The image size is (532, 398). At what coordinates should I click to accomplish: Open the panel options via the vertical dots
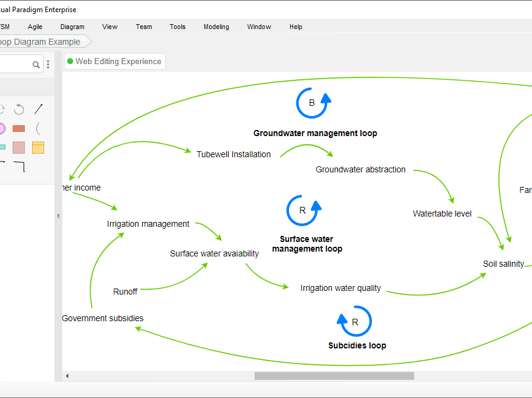(48, 64)
